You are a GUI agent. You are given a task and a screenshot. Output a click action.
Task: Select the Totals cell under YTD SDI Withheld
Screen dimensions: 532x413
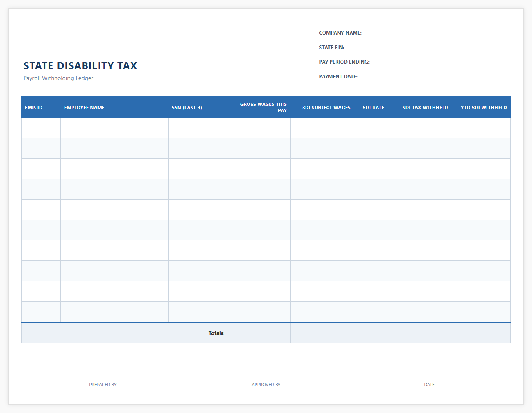tap(481, 333)
